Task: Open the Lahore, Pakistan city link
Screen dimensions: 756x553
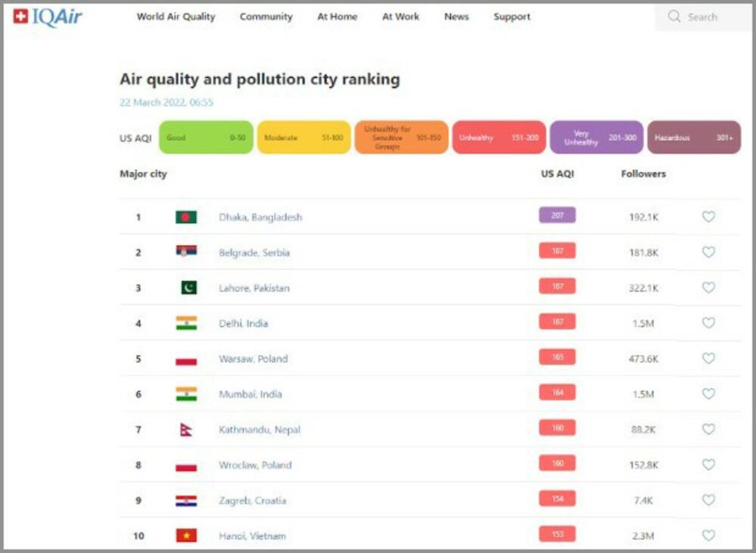Action: pyautogui.click(x=254, y=288)
